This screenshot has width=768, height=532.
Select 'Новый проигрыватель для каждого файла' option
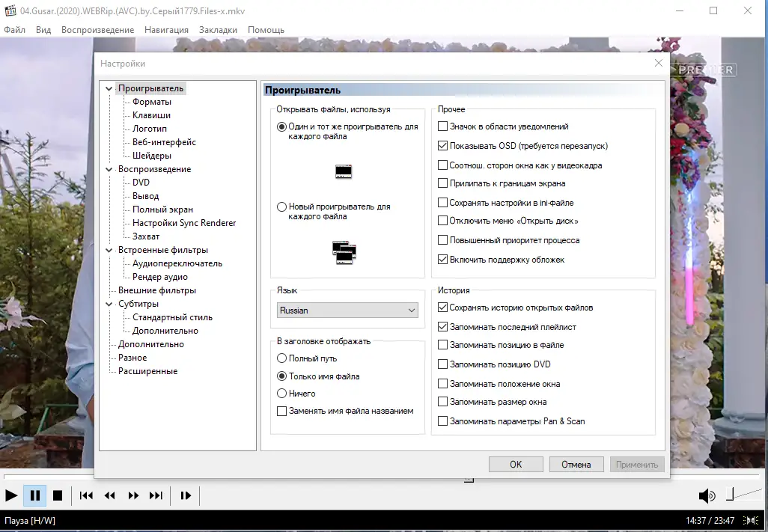334,212
